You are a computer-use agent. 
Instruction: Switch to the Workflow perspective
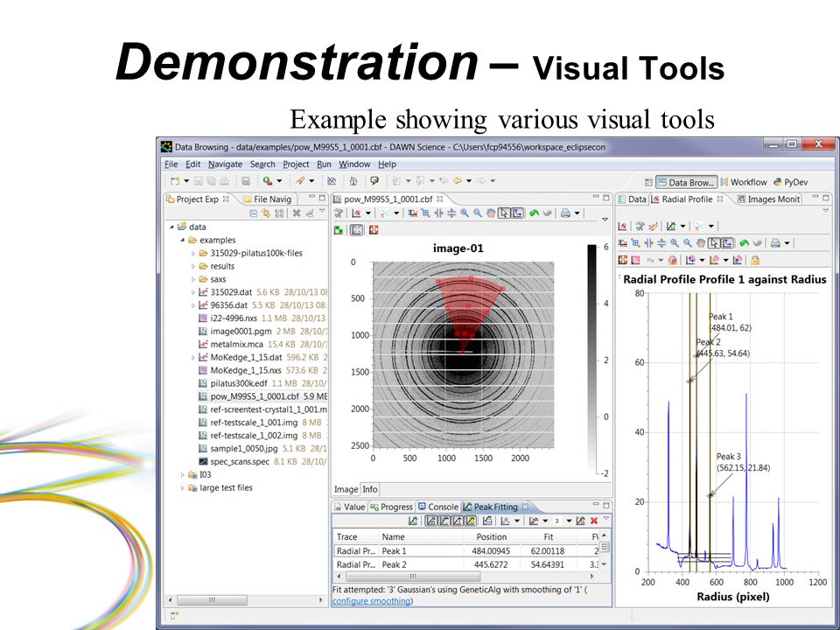[x=744, y=182]
